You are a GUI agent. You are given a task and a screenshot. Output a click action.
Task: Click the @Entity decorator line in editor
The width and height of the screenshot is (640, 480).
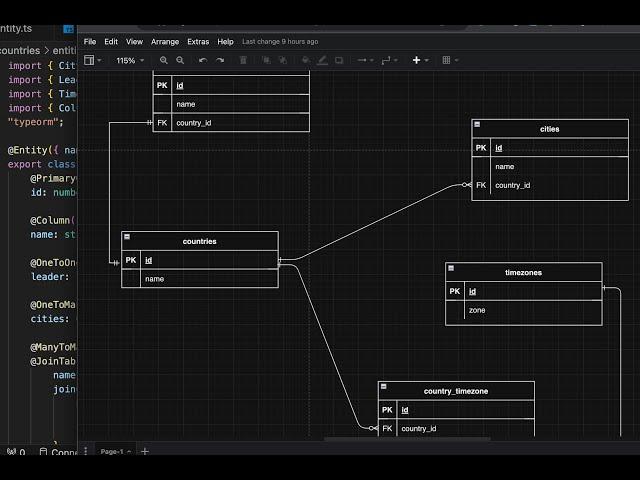pyautogui.click(x=42, y=150)
